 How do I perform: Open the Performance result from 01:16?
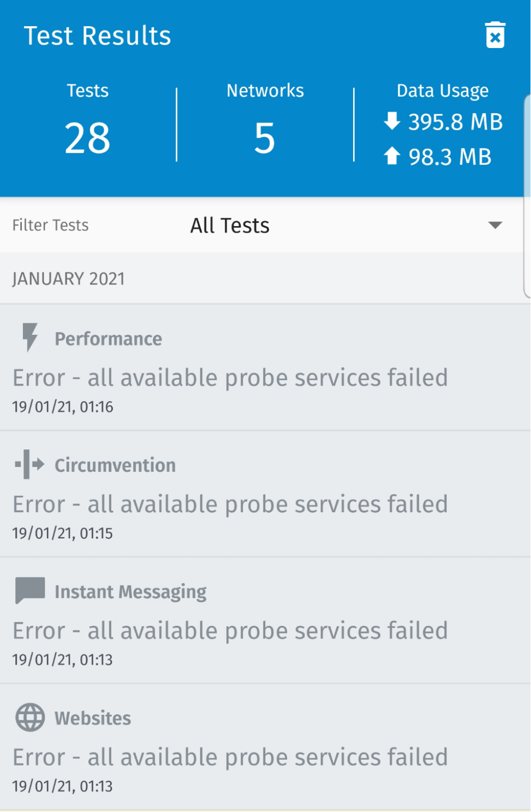(265, 377)
